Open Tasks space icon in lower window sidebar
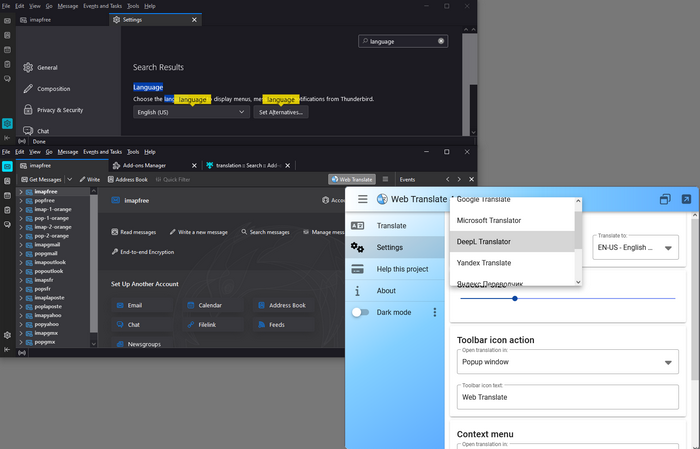The image size is (700, 449). tap(7, 210)
